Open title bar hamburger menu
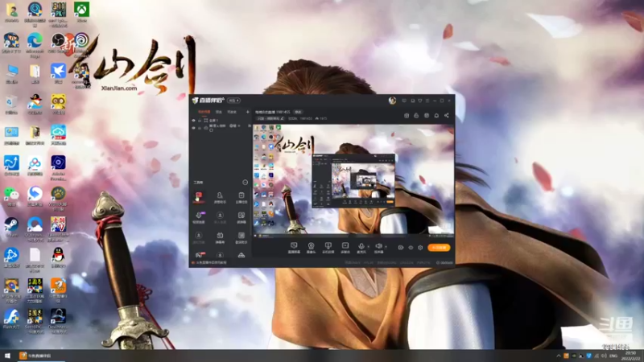The image size is (644, 362). 427,101
